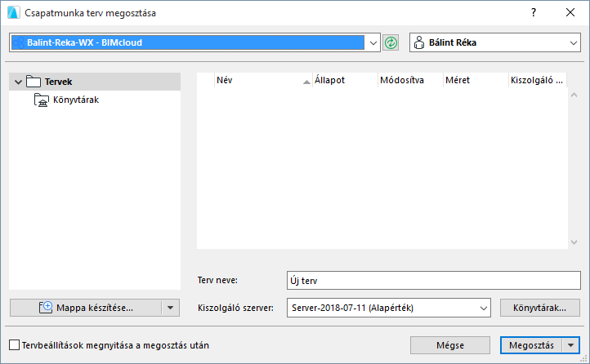Open the Mappa készítése dropdown arrow
The width and height of the screenshot is (590, 364).
(x=171, y=308)
